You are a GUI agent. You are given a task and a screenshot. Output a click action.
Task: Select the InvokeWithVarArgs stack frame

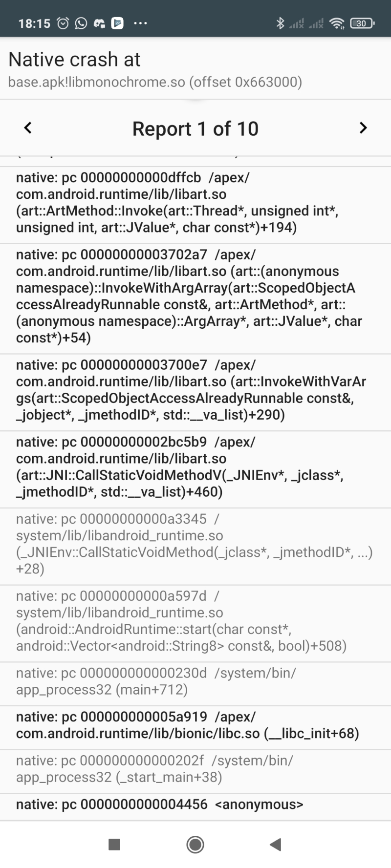click(x=195, y=390)
